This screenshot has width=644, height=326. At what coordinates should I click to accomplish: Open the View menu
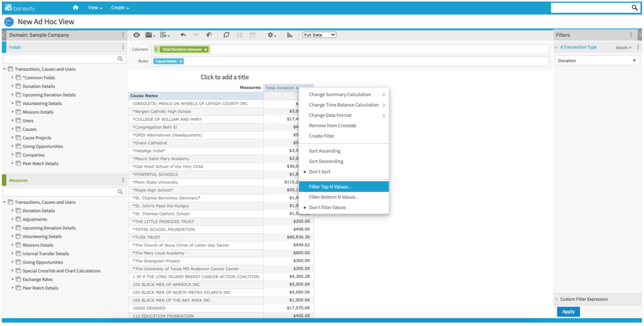point(95,8)
